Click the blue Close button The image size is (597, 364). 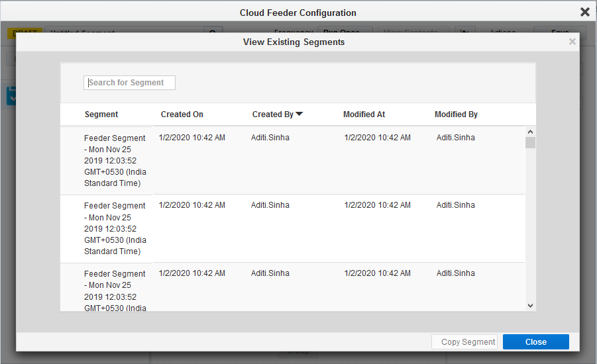[x=535, y=342]
